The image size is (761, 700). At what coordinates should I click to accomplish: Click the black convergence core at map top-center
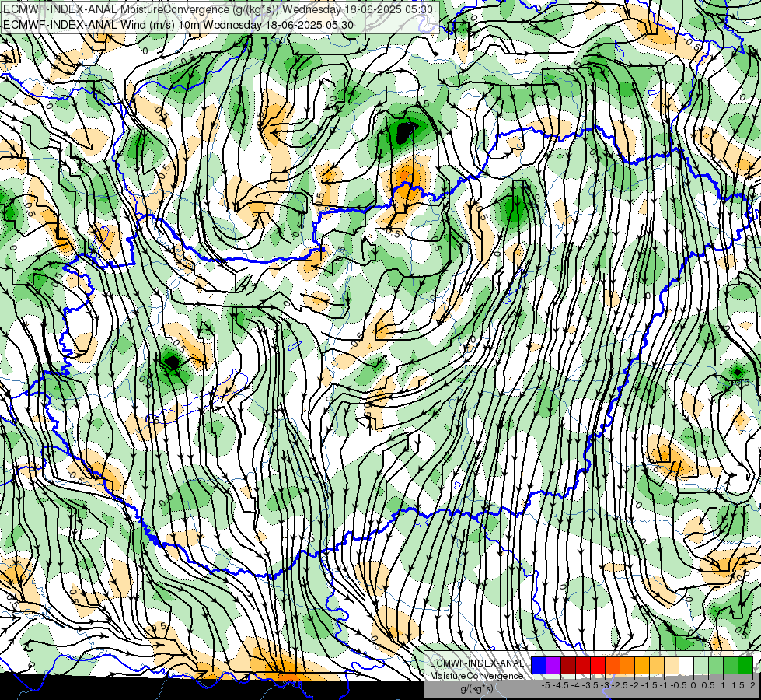(x=403, y=133)
